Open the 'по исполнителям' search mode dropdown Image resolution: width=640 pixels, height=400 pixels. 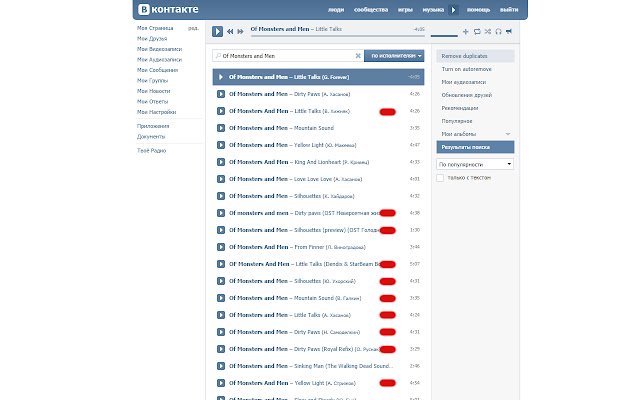click(x=394, y=56)
